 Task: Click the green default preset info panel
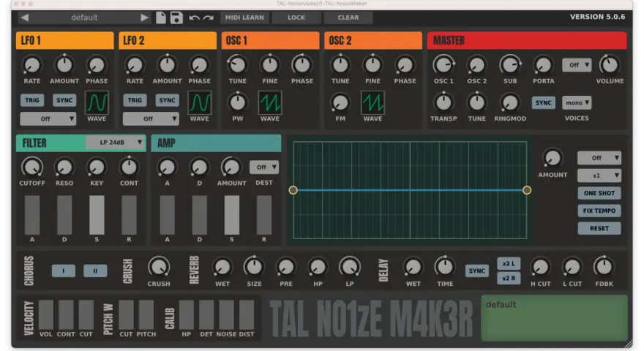pyautogui.click(x=554, y=318)
